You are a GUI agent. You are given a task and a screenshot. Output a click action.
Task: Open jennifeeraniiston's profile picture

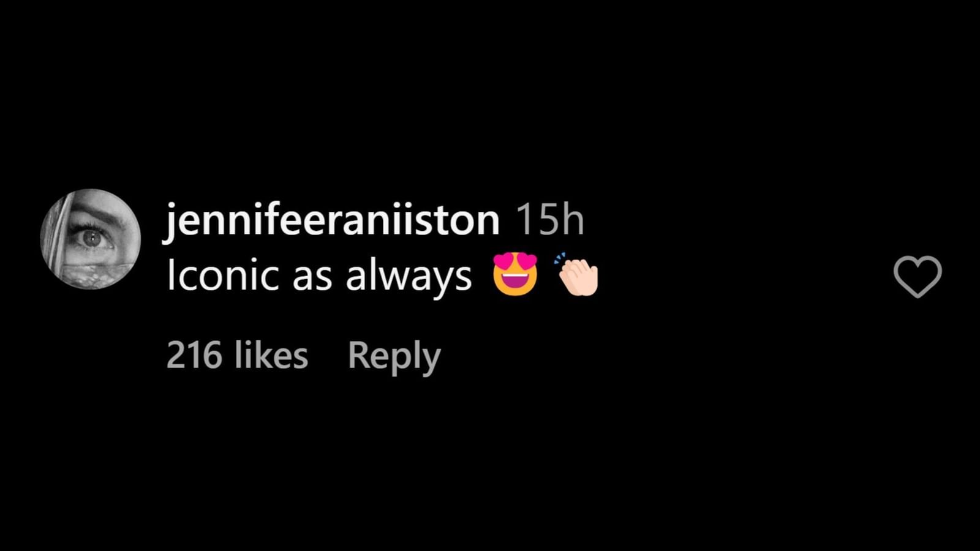(x=89, y=238)
